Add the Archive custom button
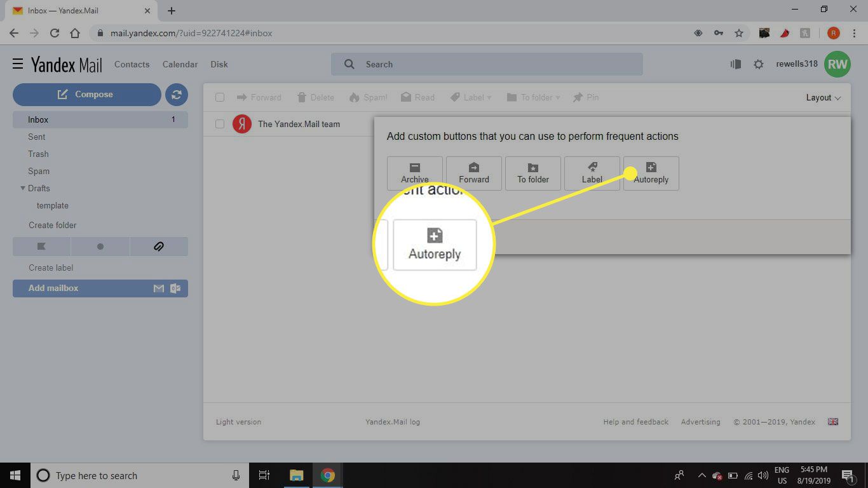Image resolution: width=868 pixels, height=488 pixels. click(415, 173)
